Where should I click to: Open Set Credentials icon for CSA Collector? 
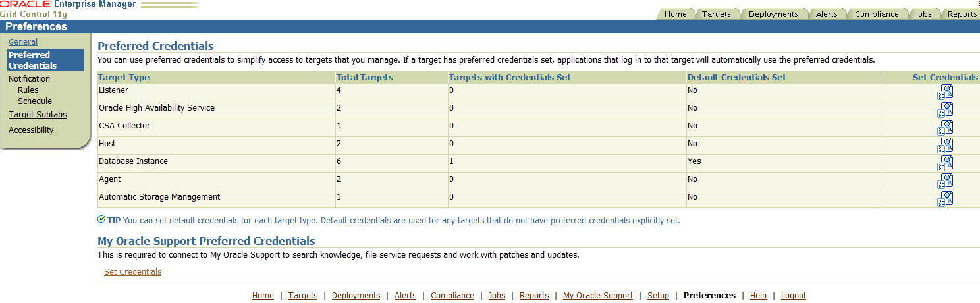pos(946,128)
